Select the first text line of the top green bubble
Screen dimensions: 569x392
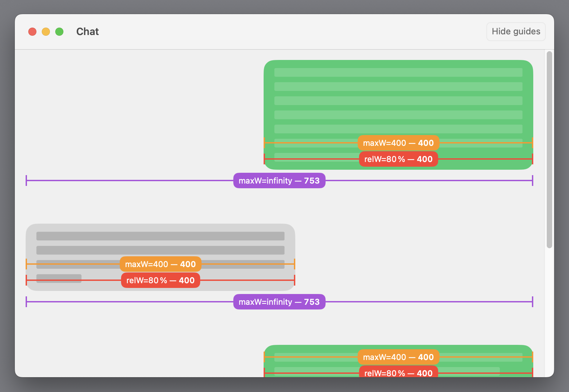pyautogui.click(x=398, y=72)
